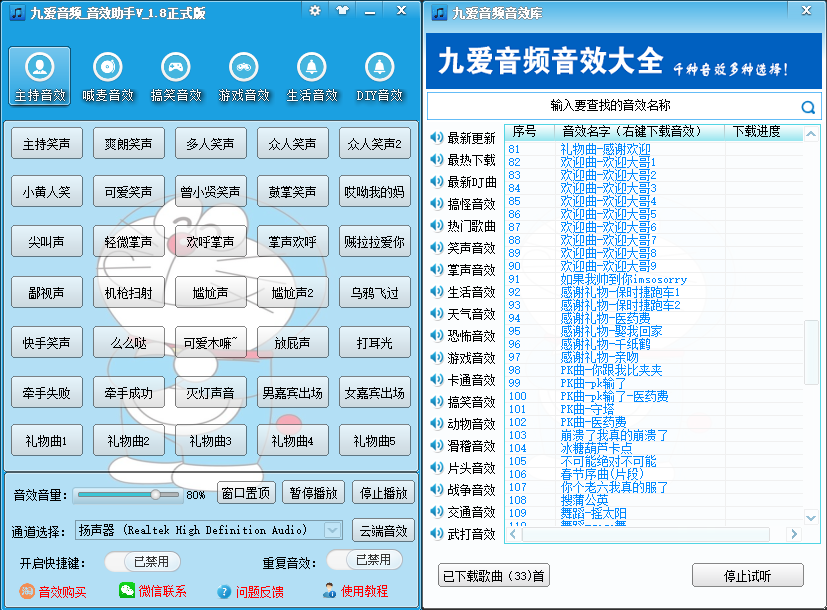Switch to 搞笑音效 gamepad category
The width and height of the screenshot is (827, 610).
pos(176,76)
